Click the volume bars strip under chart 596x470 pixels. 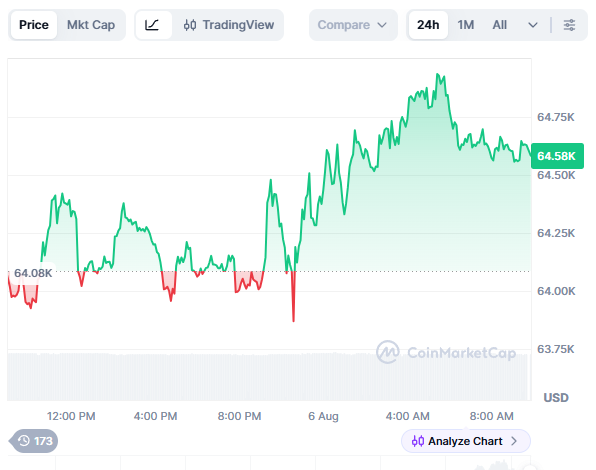tap(268, 377)
